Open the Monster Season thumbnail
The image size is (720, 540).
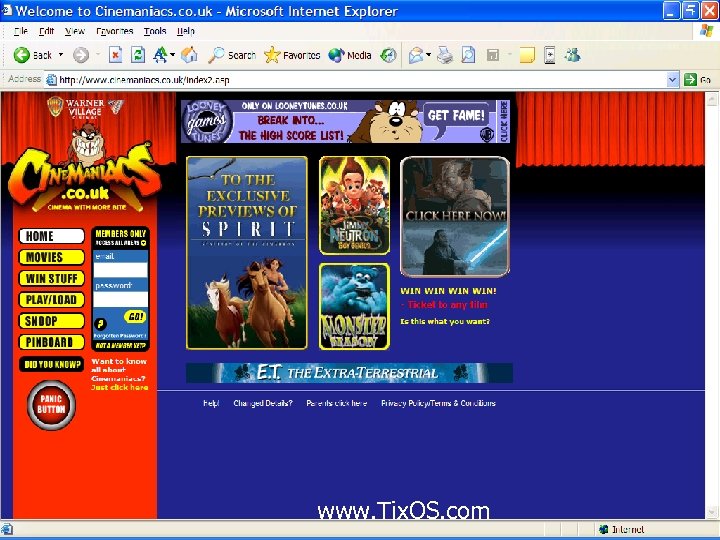[354, 306]
